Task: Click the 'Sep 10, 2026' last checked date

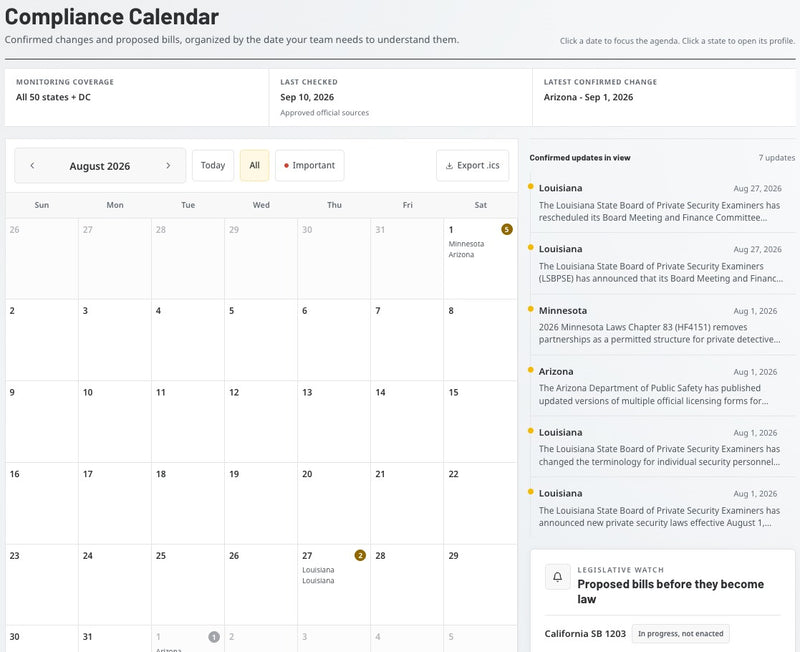Action: tap(307, 97)
